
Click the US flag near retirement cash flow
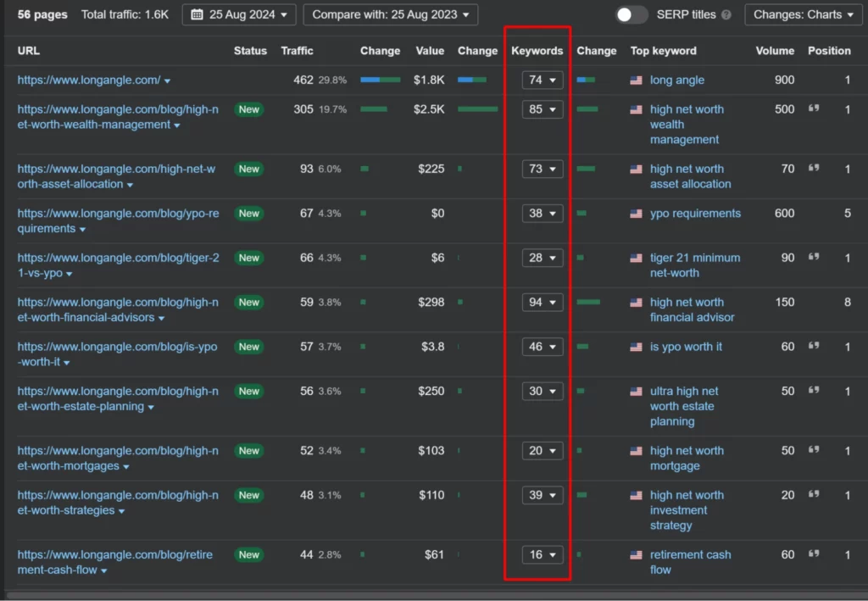click(x=636, y=554)
